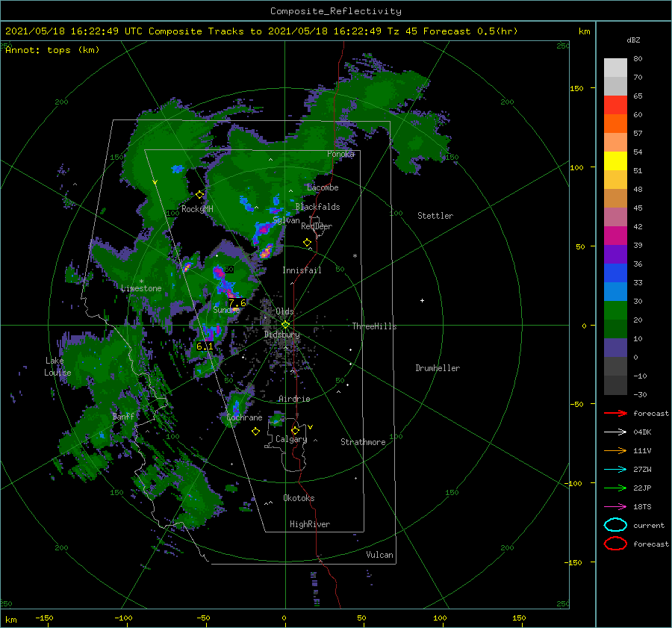Click the Limestone label
672x628 pixels.
point(141,288)
